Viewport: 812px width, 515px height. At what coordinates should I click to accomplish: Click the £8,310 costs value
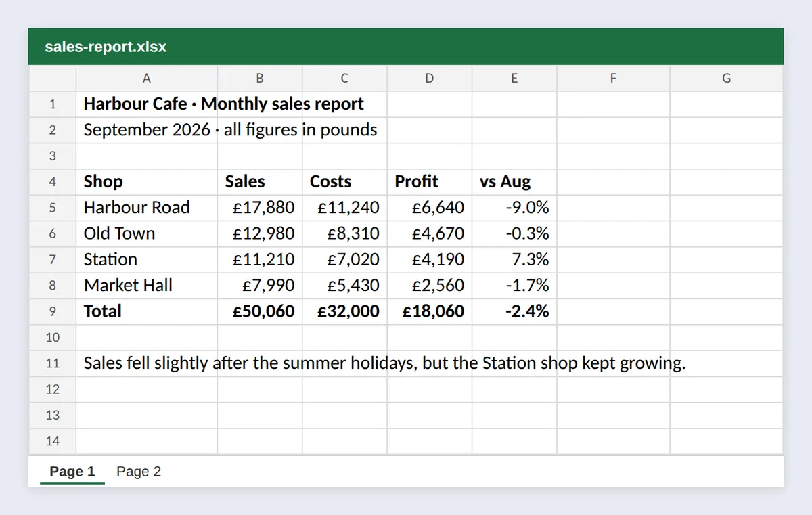[344, 233]
